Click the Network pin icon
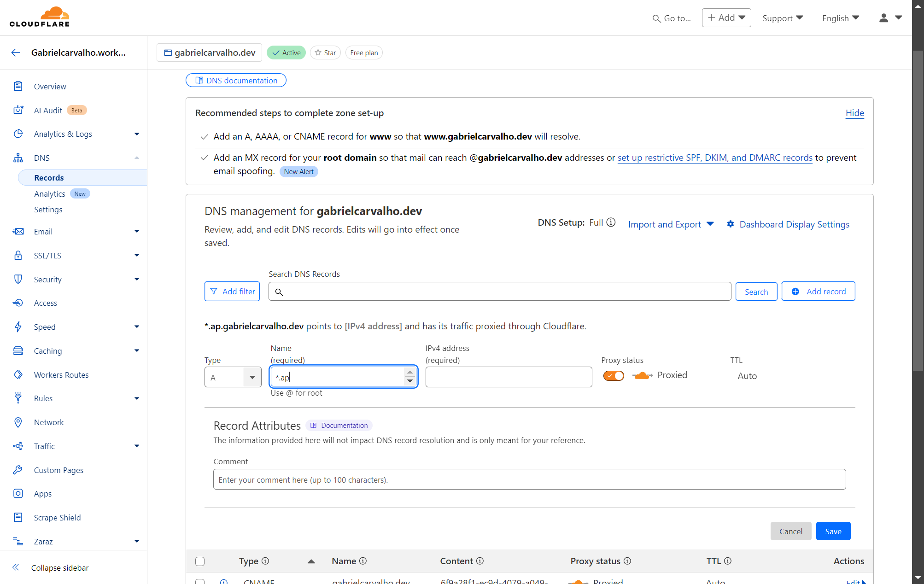The width and height of the screenshot is (924, 584). point(18,422)
